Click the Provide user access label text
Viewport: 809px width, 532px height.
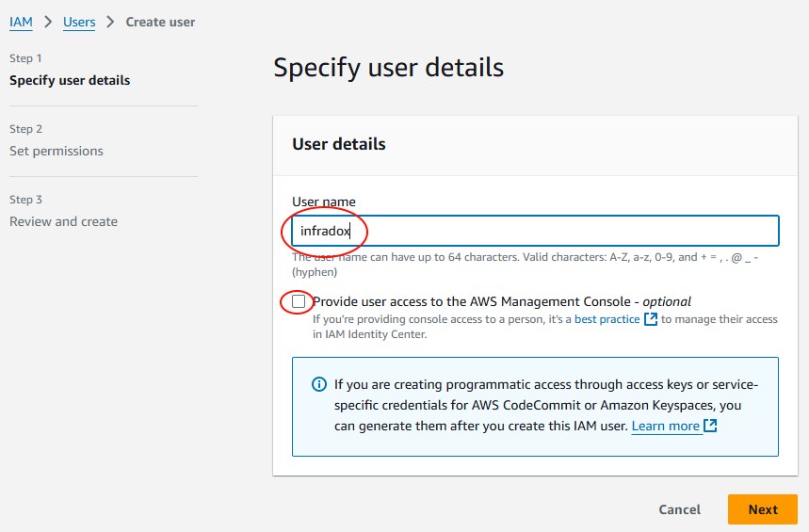501,301
